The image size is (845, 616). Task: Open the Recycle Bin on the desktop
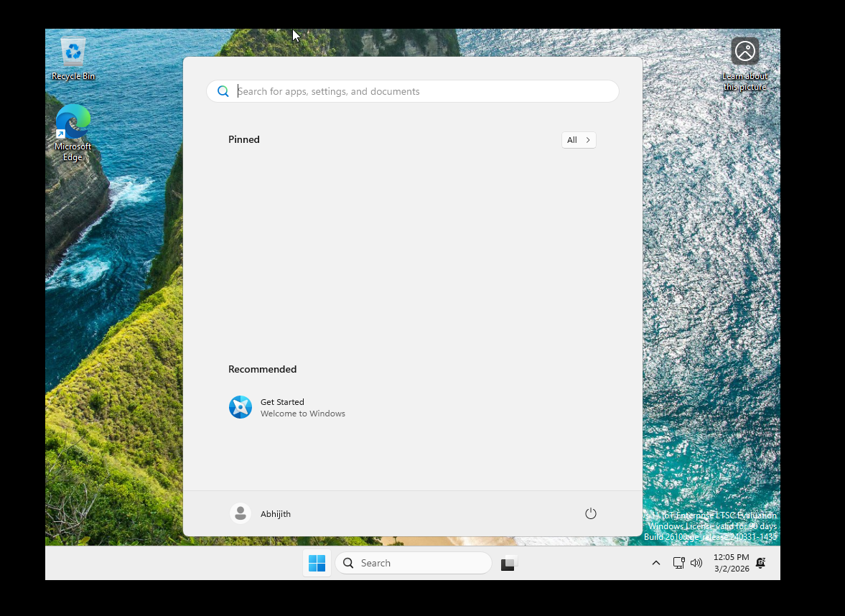point(73,52)
